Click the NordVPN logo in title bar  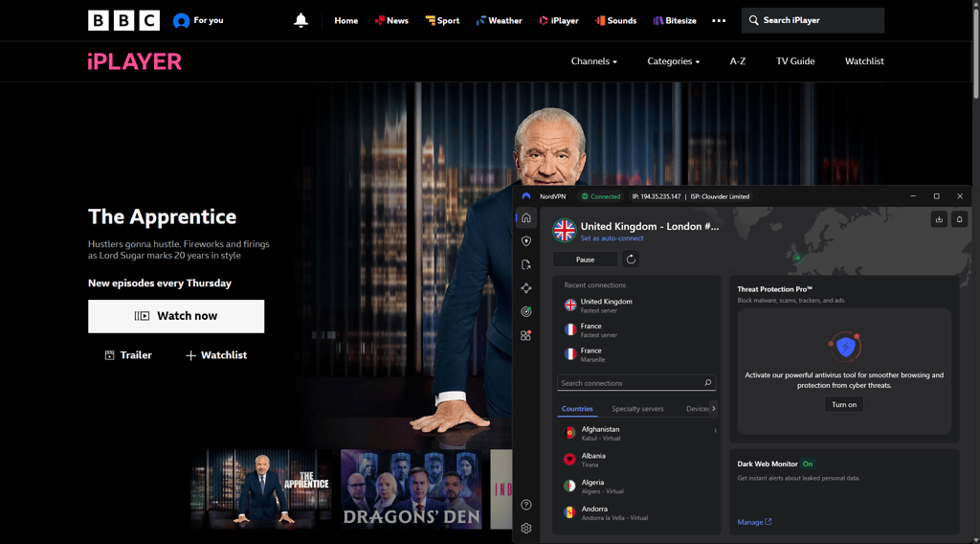[x=526, y=196]
